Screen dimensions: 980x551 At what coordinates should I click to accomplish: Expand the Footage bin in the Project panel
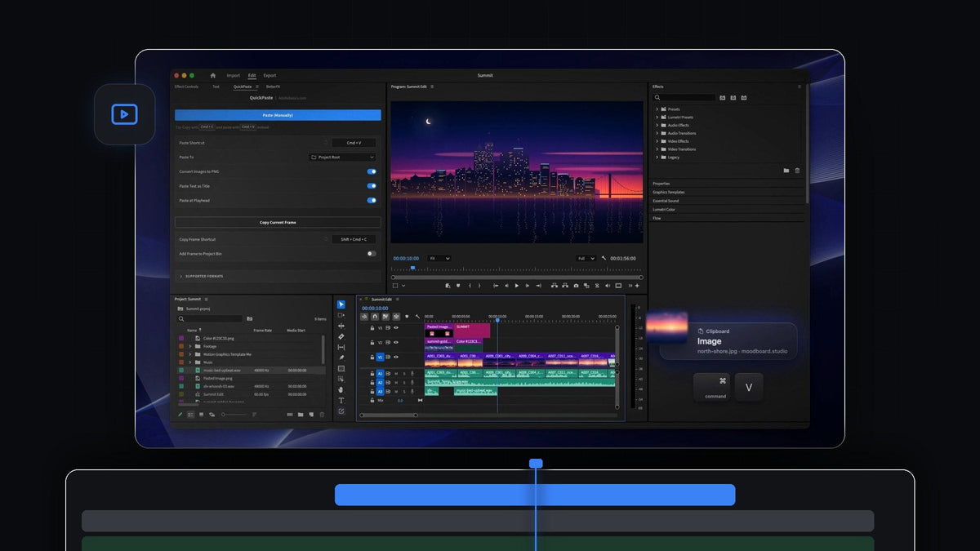point(189,346)
